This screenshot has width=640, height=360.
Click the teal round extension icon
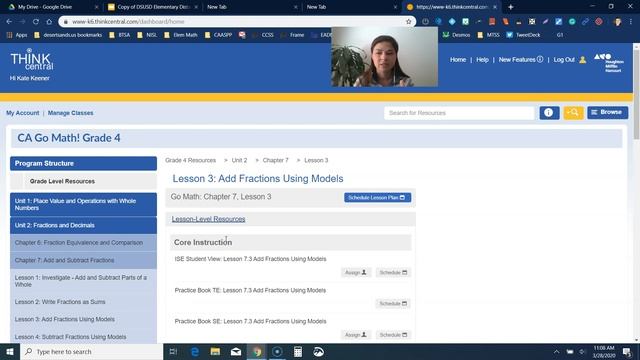[x=572, y=22]
